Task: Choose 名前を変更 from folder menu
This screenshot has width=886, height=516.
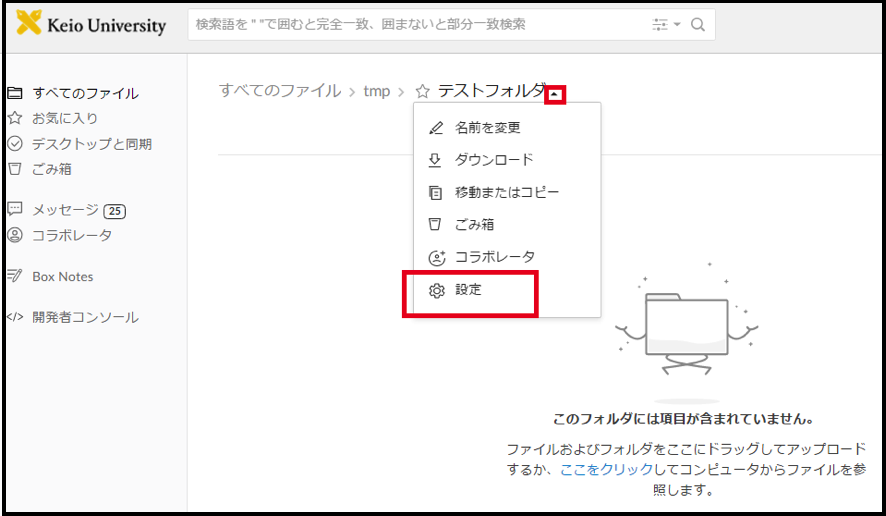Action: point(487,128)
